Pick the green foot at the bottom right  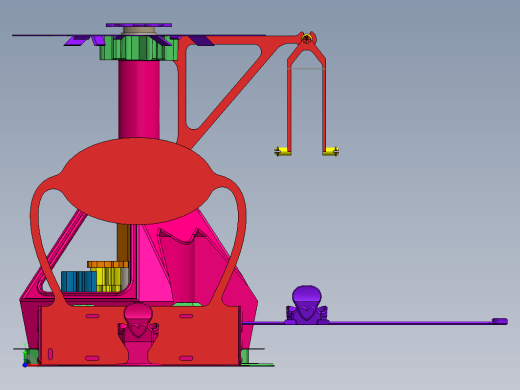coord(245,356)
